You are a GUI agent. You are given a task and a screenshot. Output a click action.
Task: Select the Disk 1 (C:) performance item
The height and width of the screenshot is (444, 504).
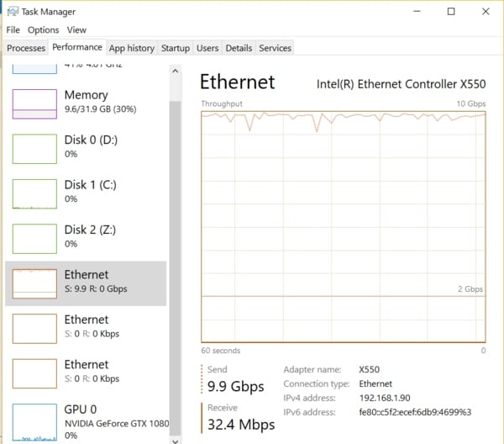tap(84, 192)
